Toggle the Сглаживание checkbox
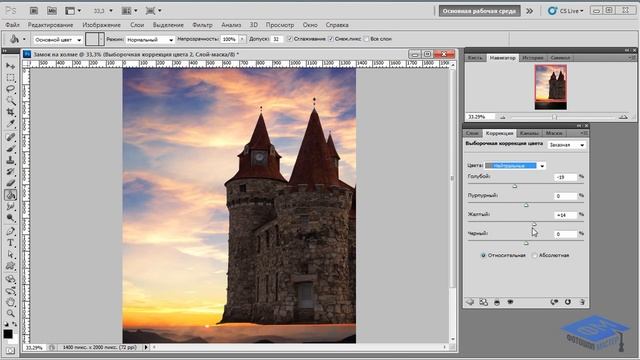This screenshot has width=640, height=360. 290,39
